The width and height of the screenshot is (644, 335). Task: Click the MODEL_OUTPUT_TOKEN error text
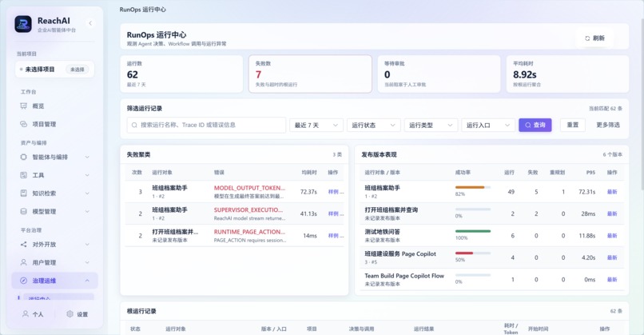tap(249, 188)
